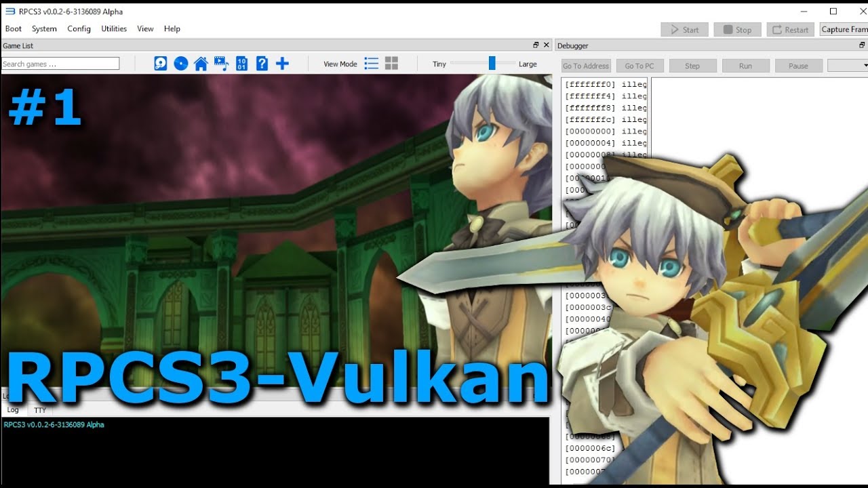Viewport: 868px width, 488px height.
Task: Click the Large icon size label
Action: pos(528,64)
